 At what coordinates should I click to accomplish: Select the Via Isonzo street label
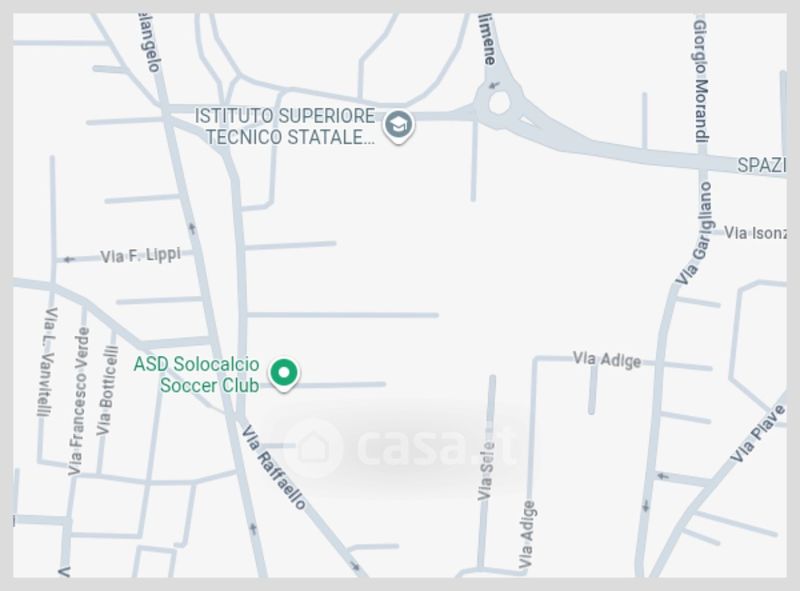[x=755, y=233]
